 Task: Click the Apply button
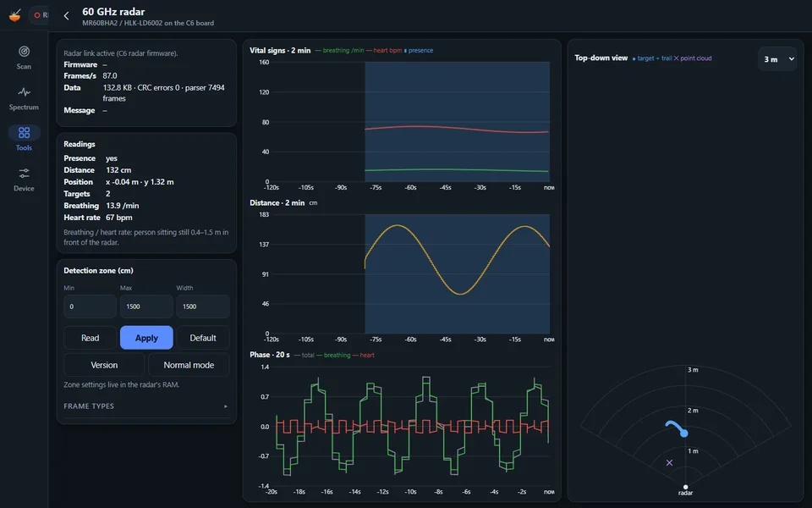pos(146,338)
